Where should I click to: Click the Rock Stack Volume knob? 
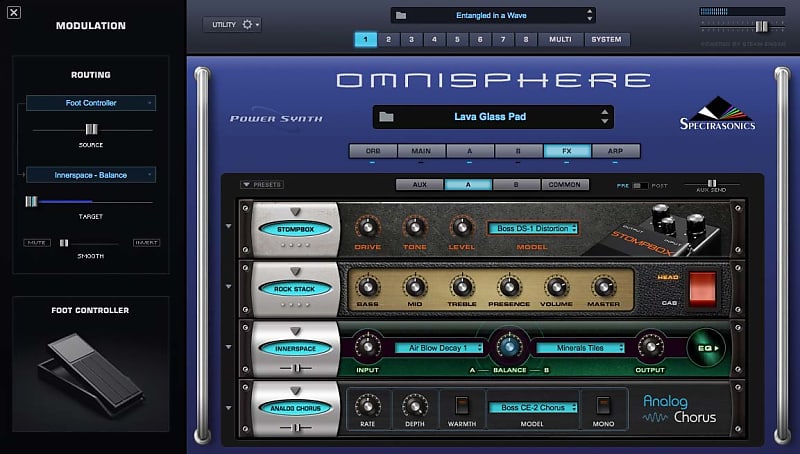coord(556,287)
